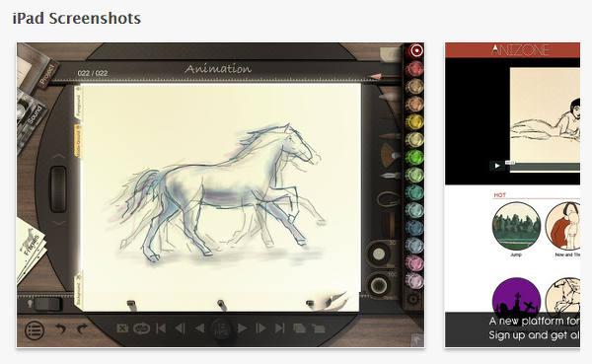Select the Foreground layer tab
This screenshot has height=364, width=592.
click(78, 103)
